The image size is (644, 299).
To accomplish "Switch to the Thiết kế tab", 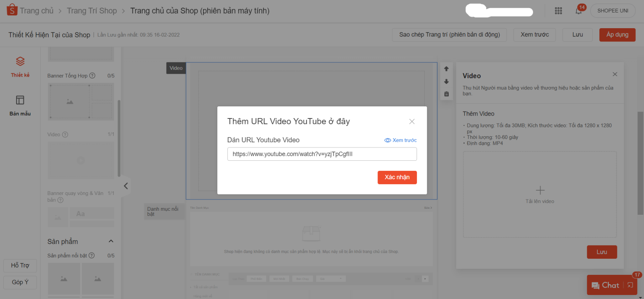I will (20, 67).
